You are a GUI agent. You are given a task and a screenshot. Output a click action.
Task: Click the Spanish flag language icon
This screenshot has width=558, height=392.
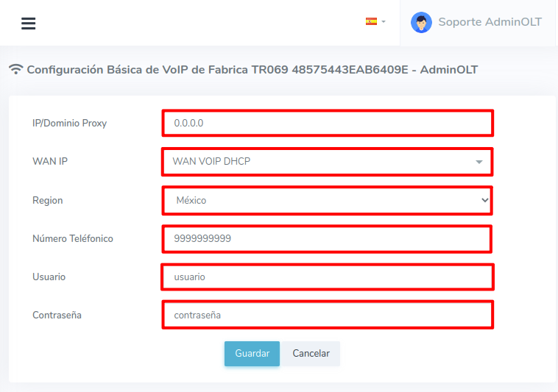(371, 22)
